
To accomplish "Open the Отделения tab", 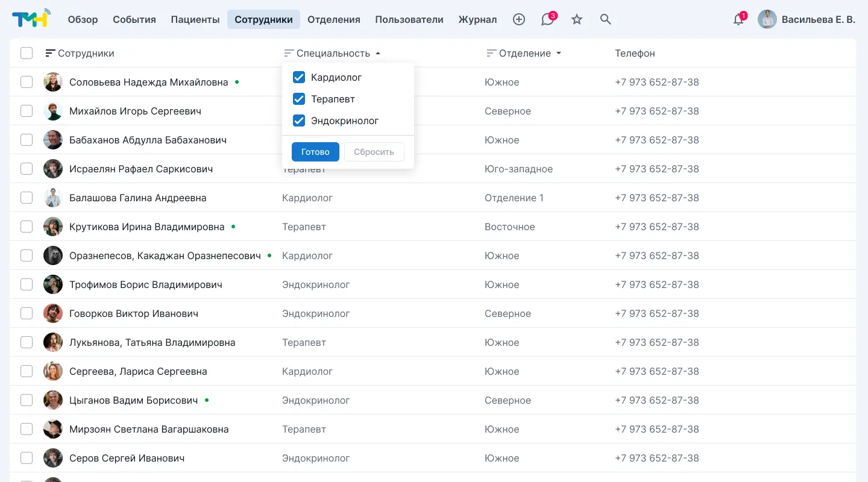I will (334, 19).
